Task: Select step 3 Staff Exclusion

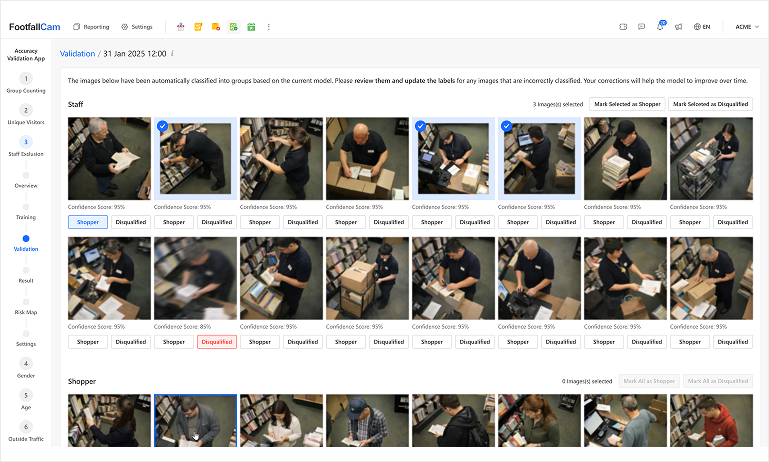Action: pos(26,146)
